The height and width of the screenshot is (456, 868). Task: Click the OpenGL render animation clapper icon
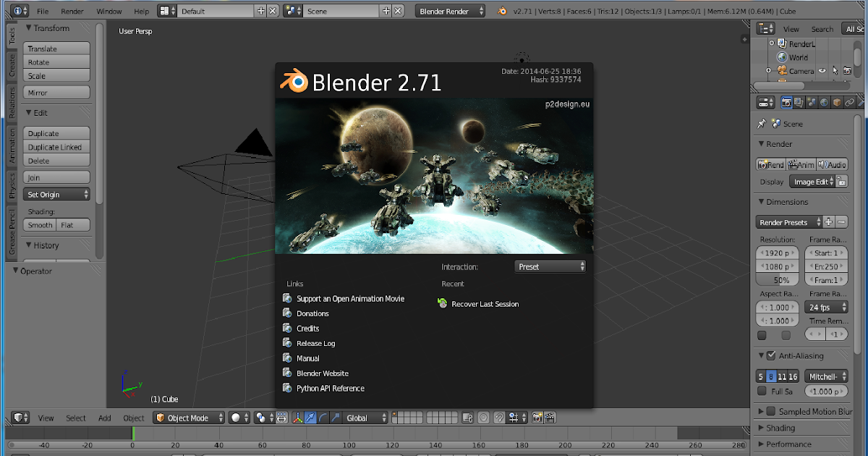pos(550,418)
